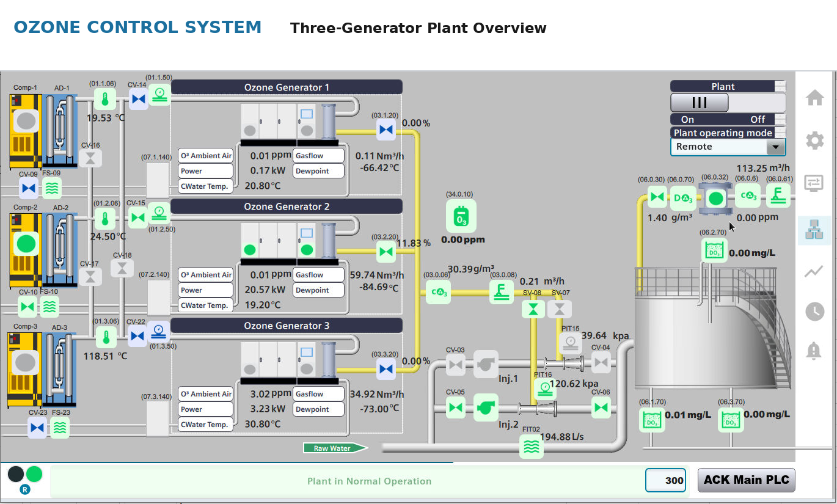Open temperature sensor 01.1.06 icon
The width and height of the screenshot is (837, 504).
(x=104, y=98)
